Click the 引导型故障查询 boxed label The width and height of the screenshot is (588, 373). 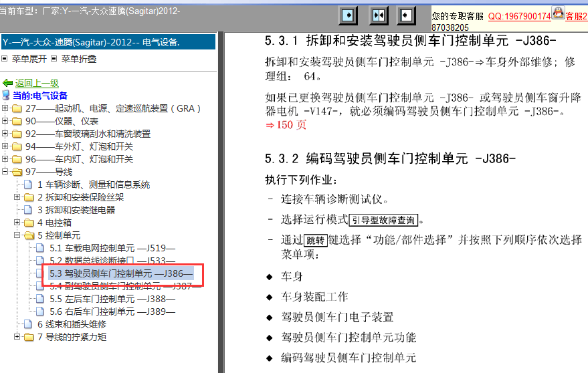[x=383, y=220]
